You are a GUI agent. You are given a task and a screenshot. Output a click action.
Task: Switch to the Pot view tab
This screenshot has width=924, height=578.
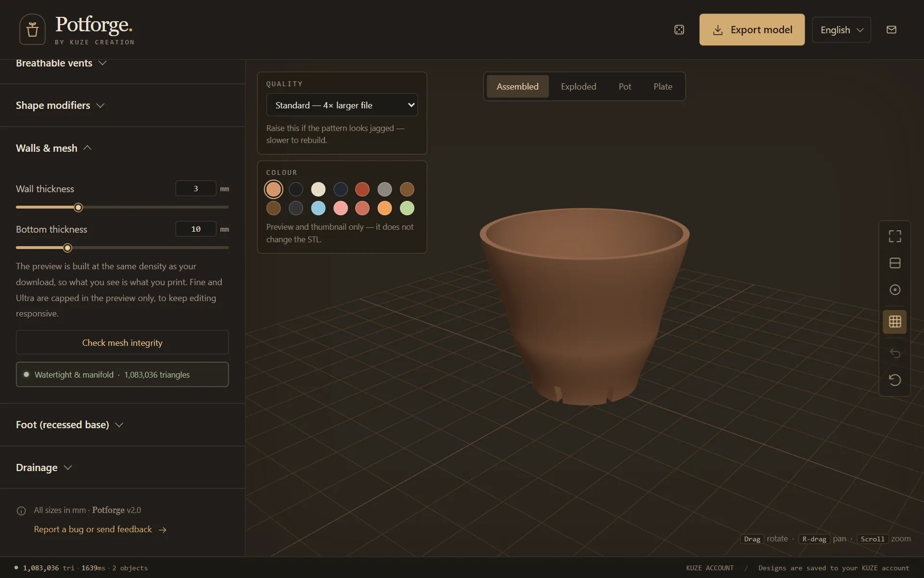[625, 87]
